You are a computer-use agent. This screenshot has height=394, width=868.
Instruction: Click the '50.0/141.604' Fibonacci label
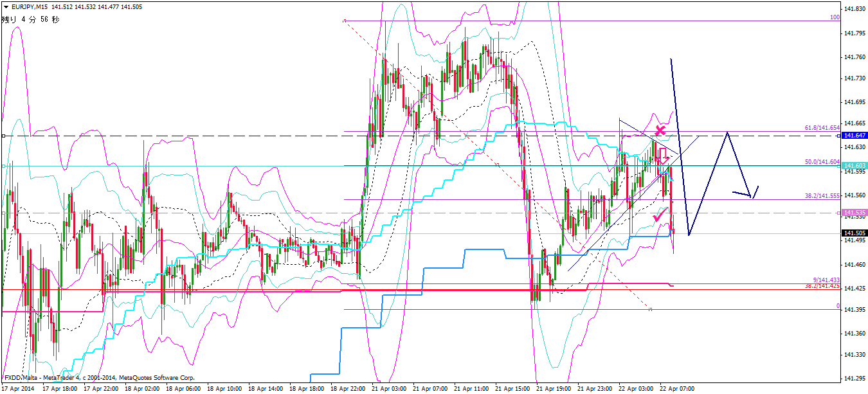(824, 162)
